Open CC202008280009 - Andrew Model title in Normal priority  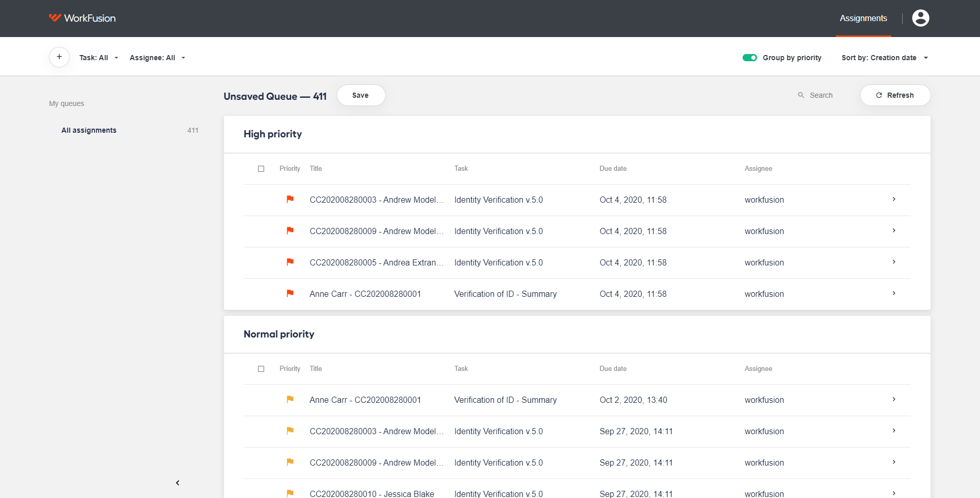click(x=376, y=463)
